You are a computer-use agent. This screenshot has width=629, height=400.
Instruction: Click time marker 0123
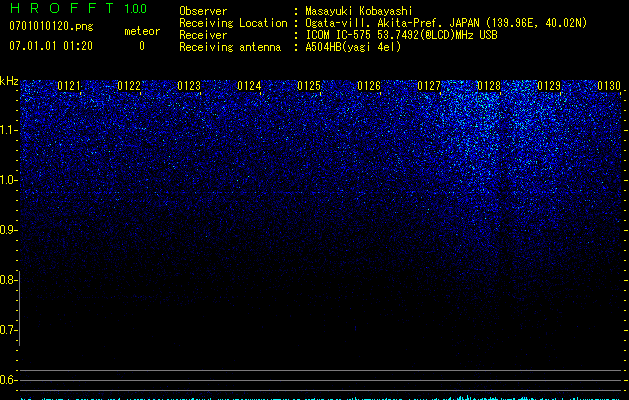click(x=189, y=85)
